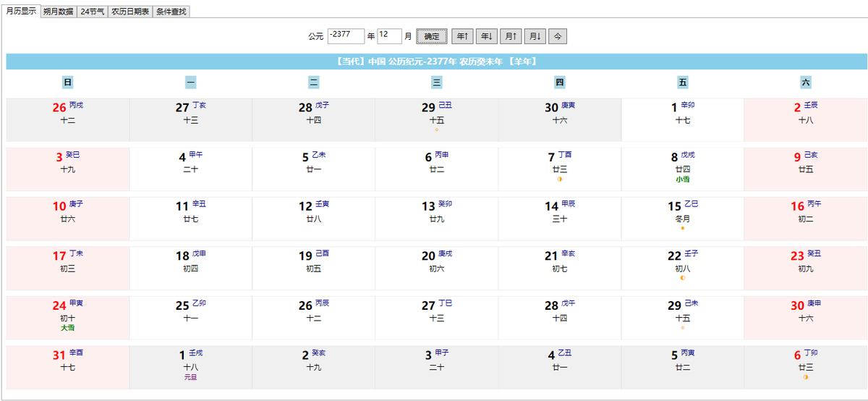Select day 25 乙卯
868x401 pixels.
(191, 317)
